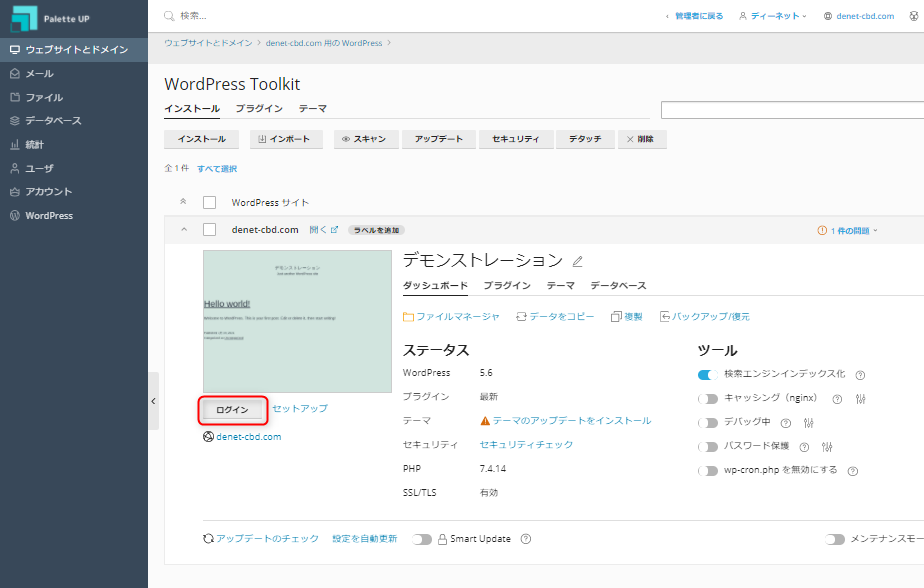Open help for デバッグ中
The width and height of the screenshot is (924, 588).
[x=785, y=423]
